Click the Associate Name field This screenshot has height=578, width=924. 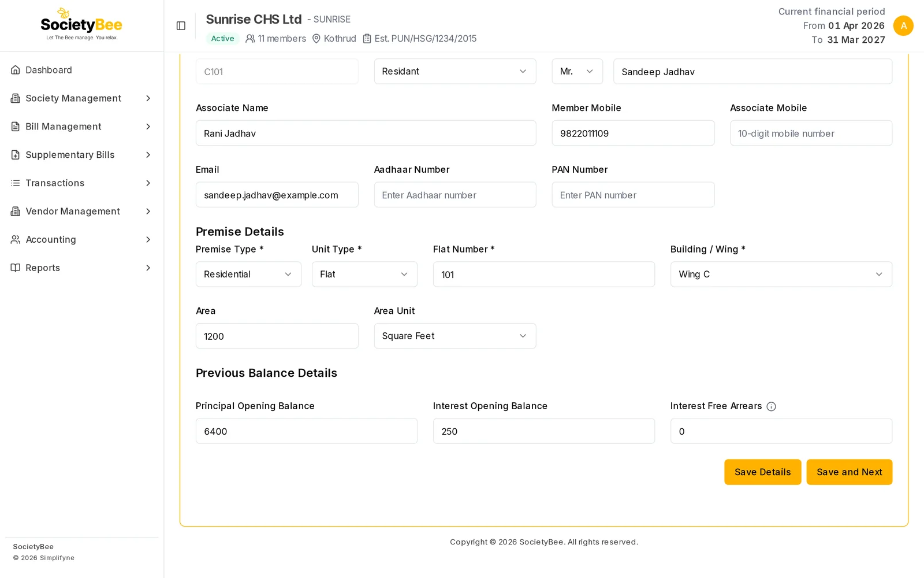[366, 133]
